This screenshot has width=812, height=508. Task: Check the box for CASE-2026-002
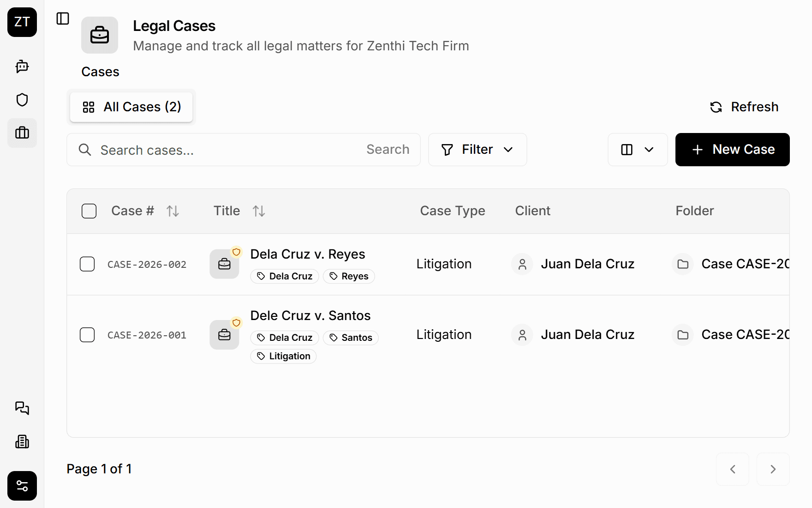click(x=87, y=264)
